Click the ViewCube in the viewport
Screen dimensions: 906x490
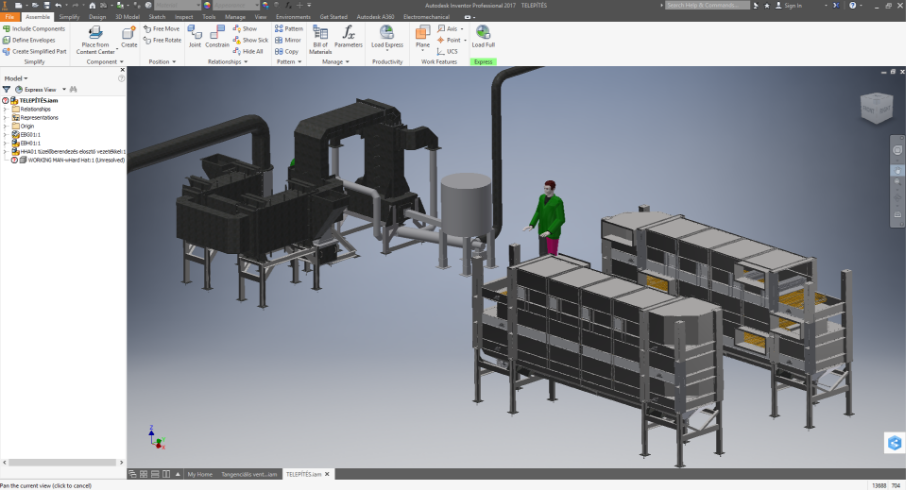point(876,107)
